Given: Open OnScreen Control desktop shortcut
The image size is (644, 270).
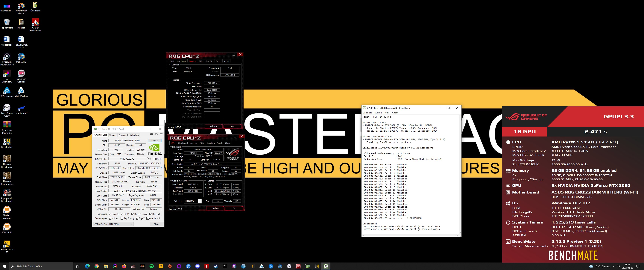Looking at the screenshot, I should 21,76.
